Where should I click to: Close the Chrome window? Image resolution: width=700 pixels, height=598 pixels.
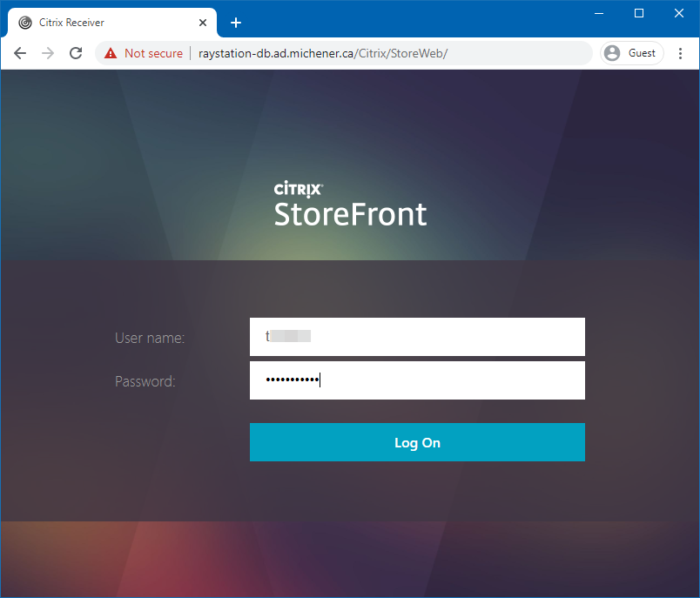tap(679, 13)
